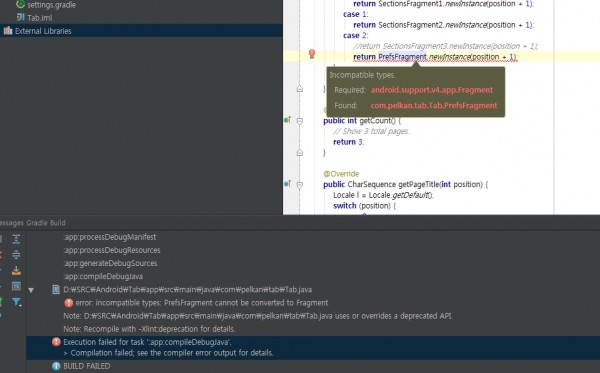
Task: Click android.support.v4.app.Fragment in the tooltip
Action: point(432,90)
